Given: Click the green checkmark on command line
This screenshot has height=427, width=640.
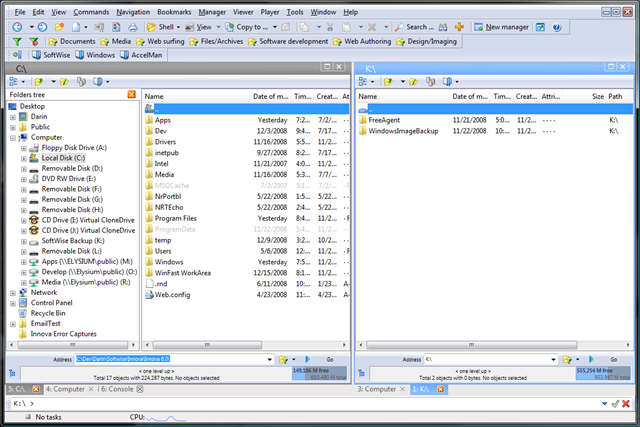Looking at the screenshot, I should point(615,404).
